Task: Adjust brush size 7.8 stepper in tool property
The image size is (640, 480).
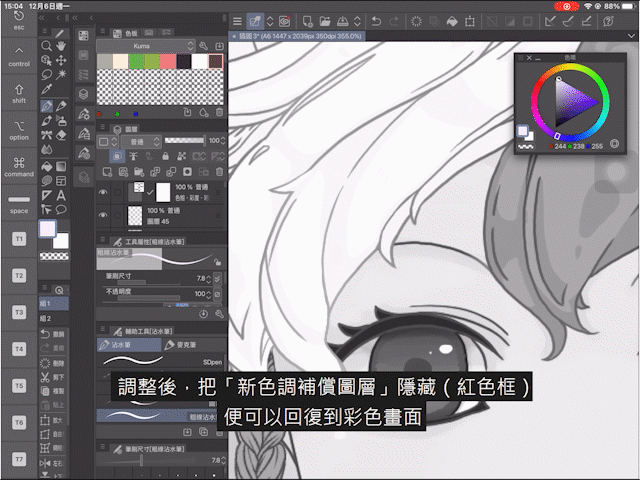Action: (209, 279)
